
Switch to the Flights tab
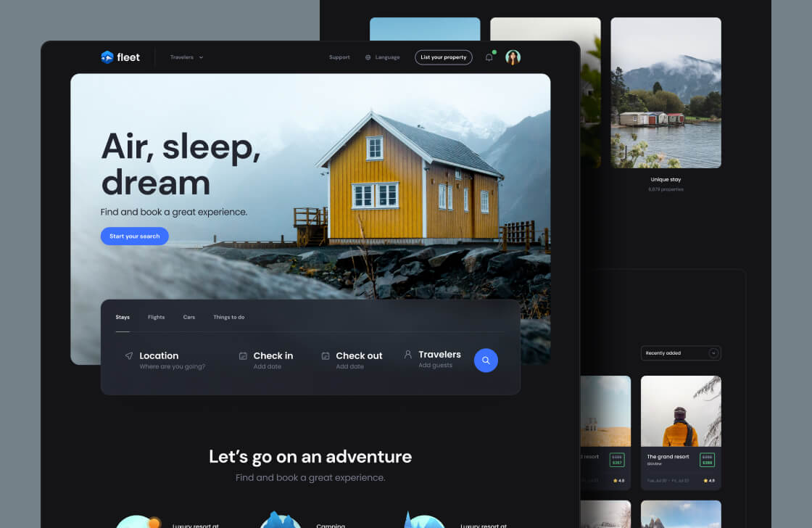(156, 317)
